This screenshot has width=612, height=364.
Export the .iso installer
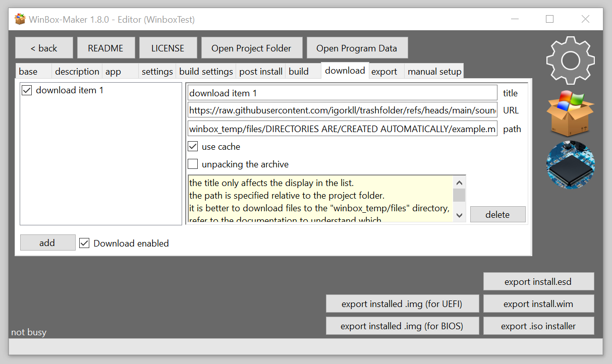pyautogui.click(x=538, y=326)
